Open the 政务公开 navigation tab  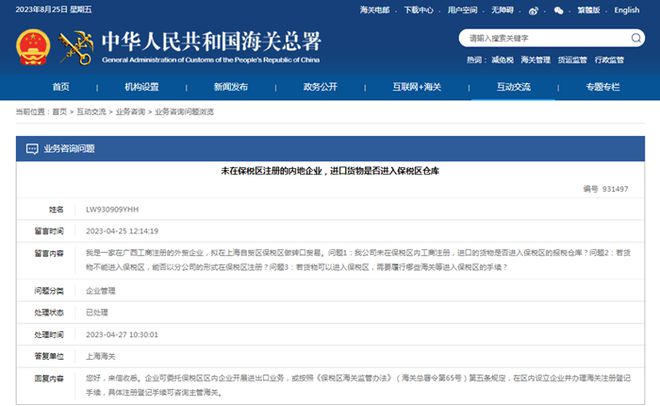pyautogui.click(x=320, y=87)
